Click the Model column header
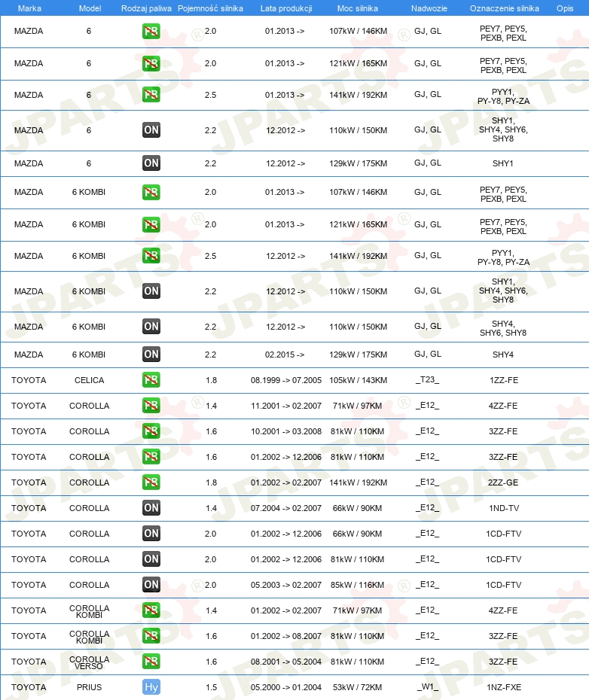Screen dimensions: 589x700 point(90,8)
